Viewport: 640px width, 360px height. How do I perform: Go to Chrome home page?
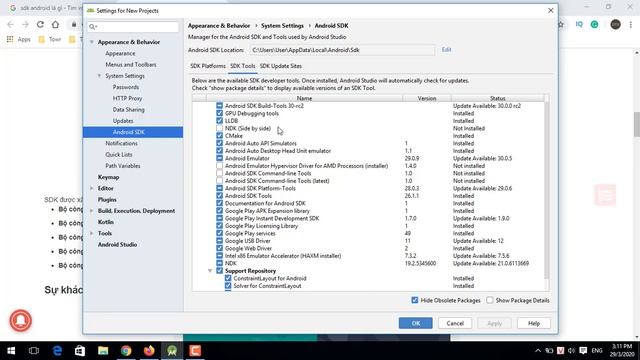pyautogui.click(x=55, y=24)
